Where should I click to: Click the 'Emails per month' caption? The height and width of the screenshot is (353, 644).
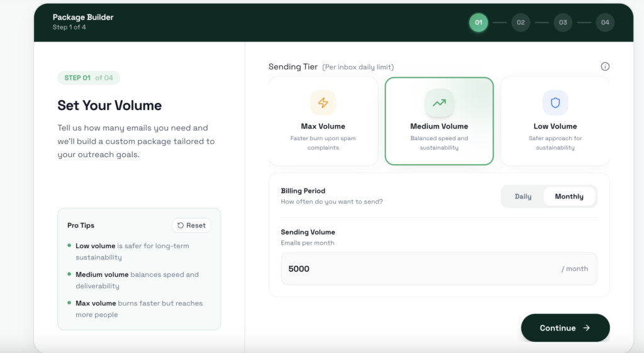coord(308,242)
